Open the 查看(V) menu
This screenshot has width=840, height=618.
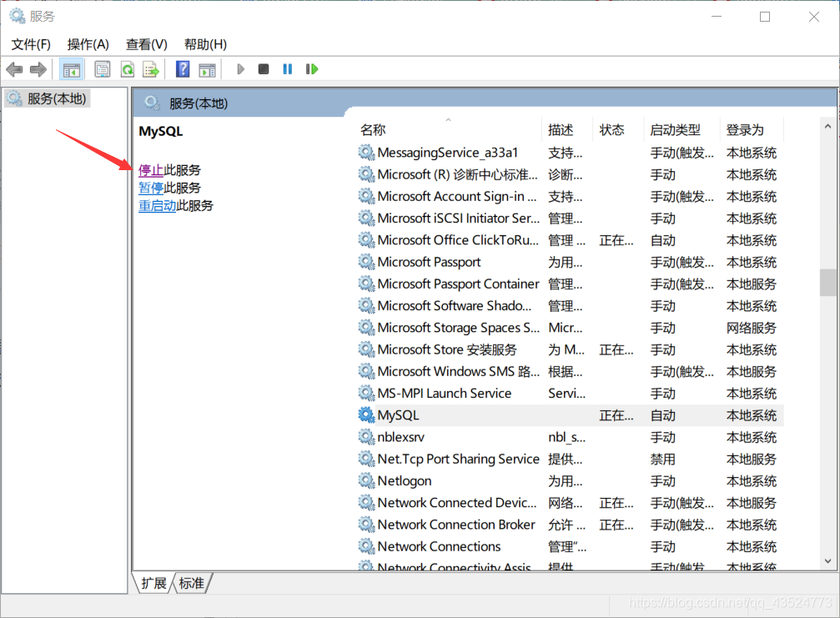146,44
